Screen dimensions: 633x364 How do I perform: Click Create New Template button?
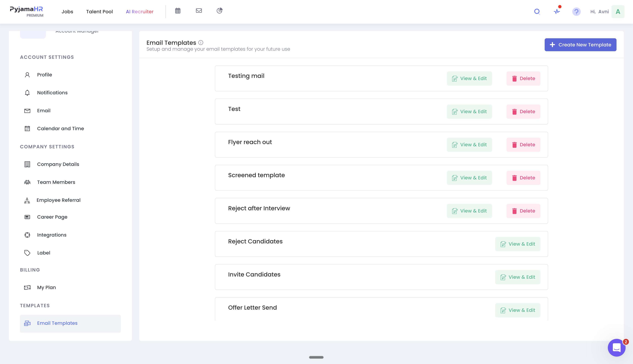tap(580, 45)
